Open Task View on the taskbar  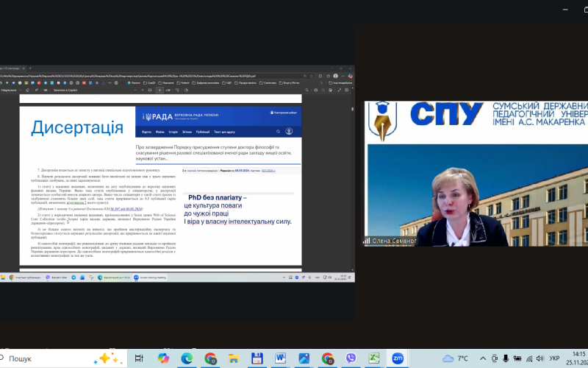tap(139, 358)
